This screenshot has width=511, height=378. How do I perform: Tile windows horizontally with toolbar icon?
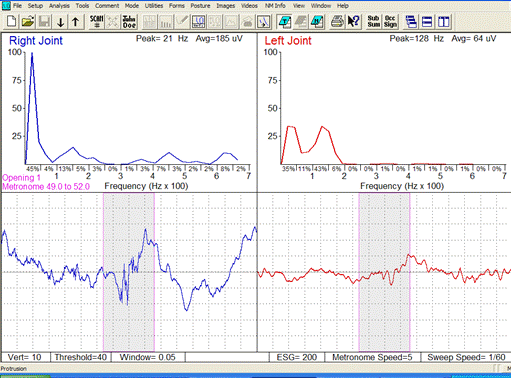pos(427,22)
